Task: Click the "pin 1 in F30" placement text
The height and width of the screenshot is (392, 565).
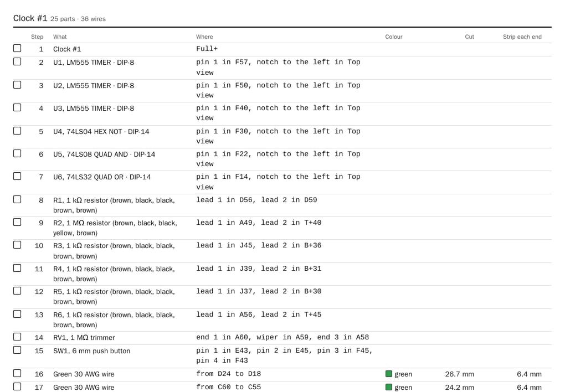Action: pyautogui.click(x=222, y=131)
